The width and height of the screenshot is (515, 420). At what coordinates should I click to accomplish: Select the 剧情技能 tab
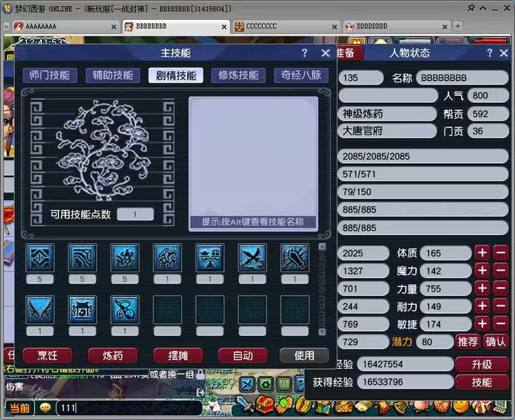tap(176, 76)
